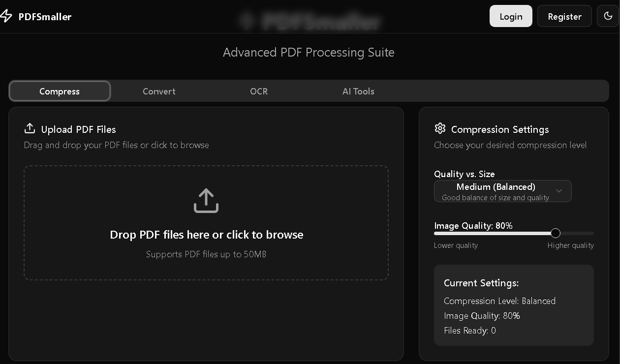Image resolution: width=620 pixels, height=364 pixels.
Task: Toggle dark mode using the moon icon
Action: (608, 16)
